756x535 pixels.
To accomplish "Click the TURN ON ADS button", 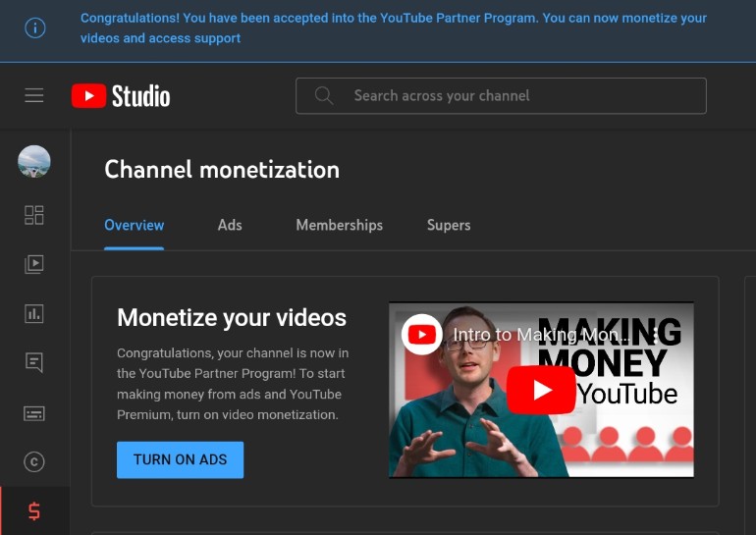I will point(181,459).
